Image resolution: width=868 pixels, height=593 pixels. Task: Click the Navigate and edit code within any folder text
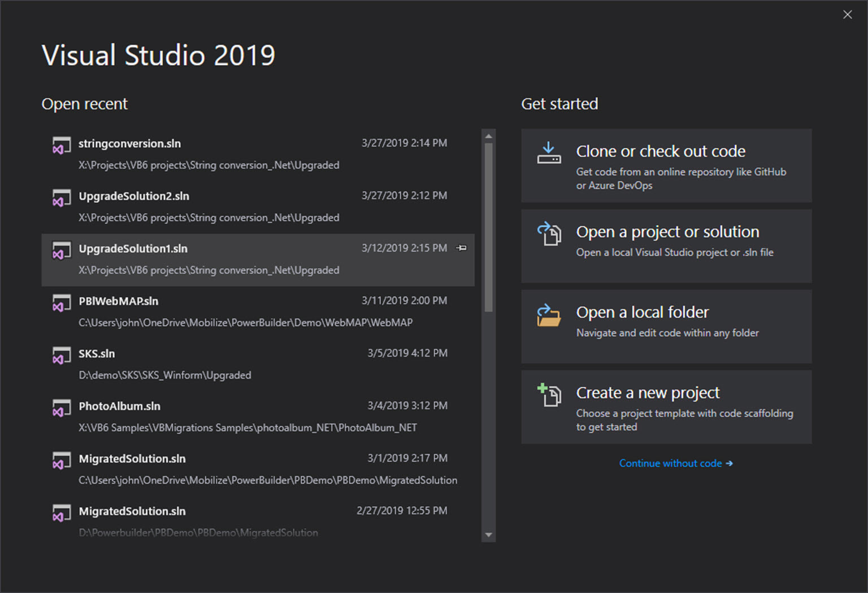(x=667, y=333)
